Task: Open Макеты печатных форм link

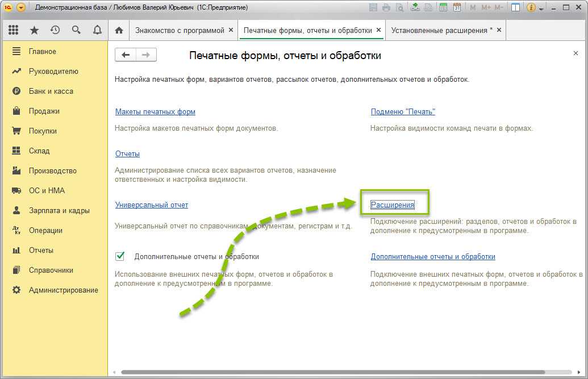Action: pos(155,111)
